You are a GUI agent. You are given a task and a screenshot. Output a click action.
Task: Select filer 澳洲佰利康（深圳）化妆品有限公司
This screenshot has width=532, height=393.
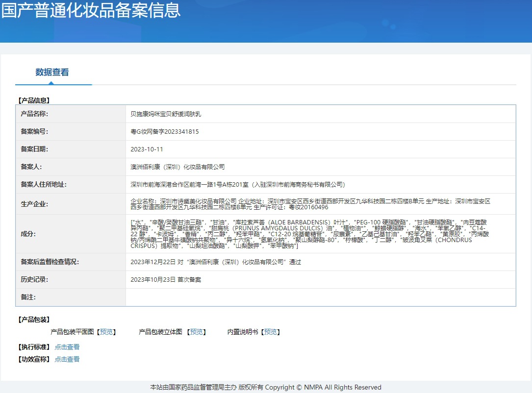click(x=177, y=167)
